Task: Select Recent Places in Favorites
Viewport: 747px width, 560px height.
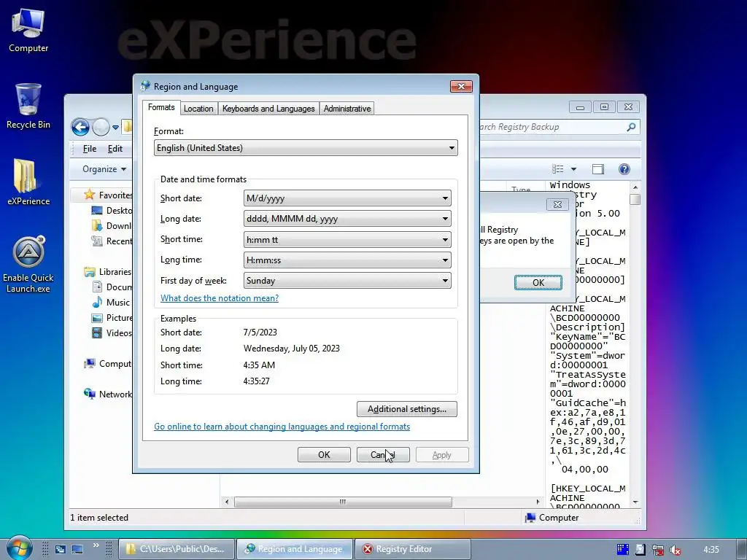Action: (112, 241)
